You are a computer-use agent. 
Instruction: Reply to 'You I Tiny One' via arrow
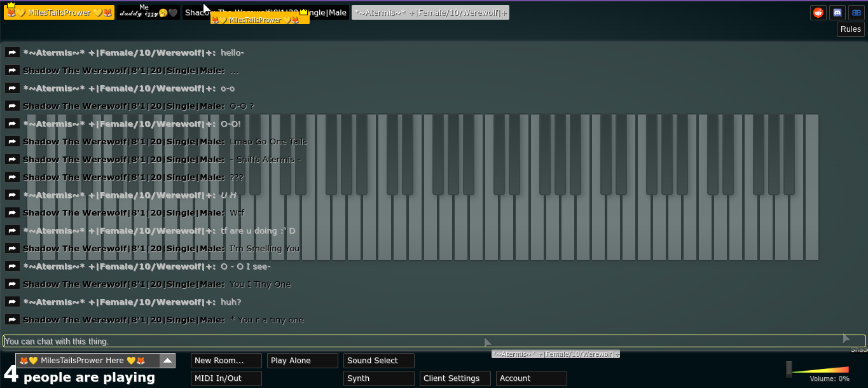tap(12, 284)
